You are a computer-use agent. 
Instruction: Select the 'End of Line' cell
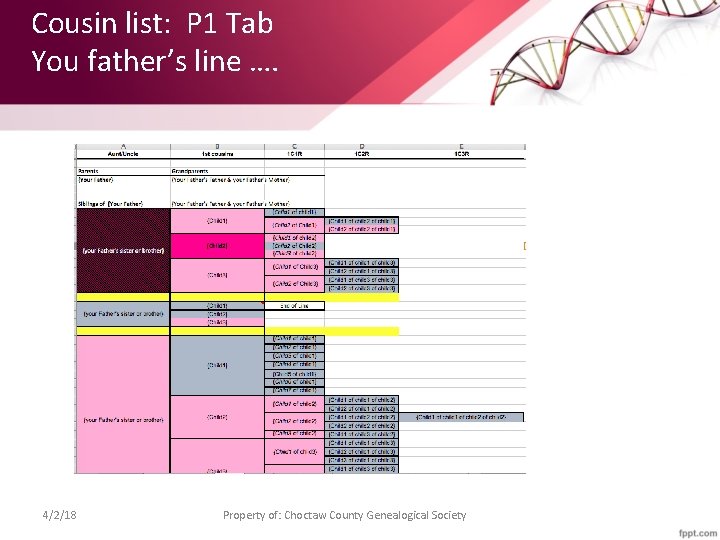[294, 306]
